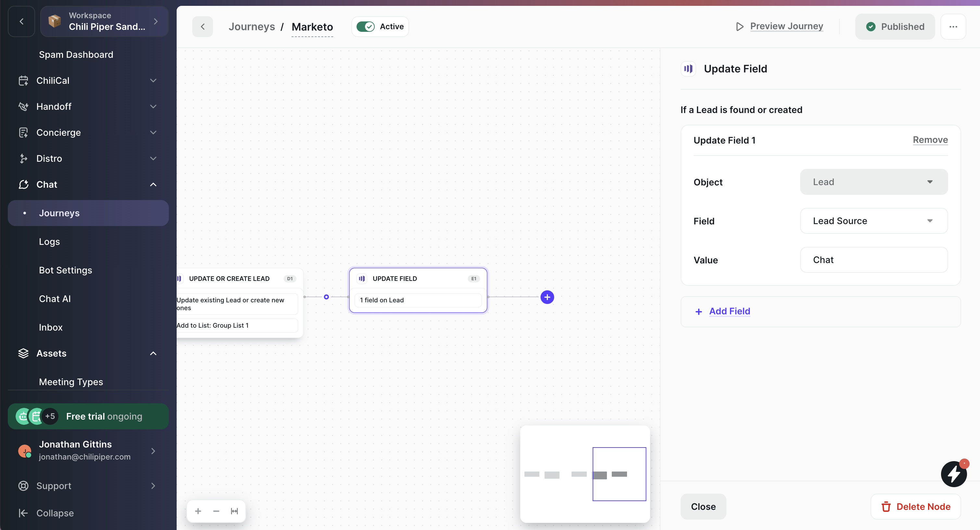This screenshot has height=530, width=980.
Task: Open Logs in the Chat menu
Action: [x=49, y=242]
